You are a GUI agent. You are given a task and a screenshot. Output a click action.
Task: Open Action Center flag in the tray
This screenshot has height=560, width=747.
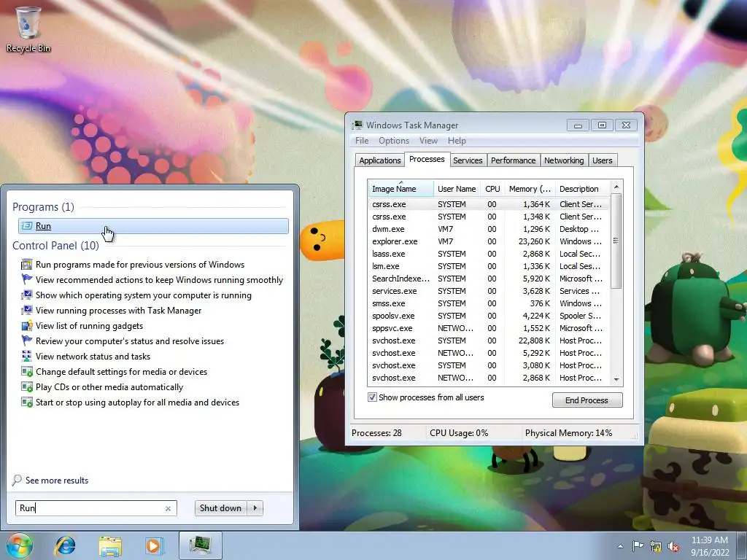click(x=638, y=546)
